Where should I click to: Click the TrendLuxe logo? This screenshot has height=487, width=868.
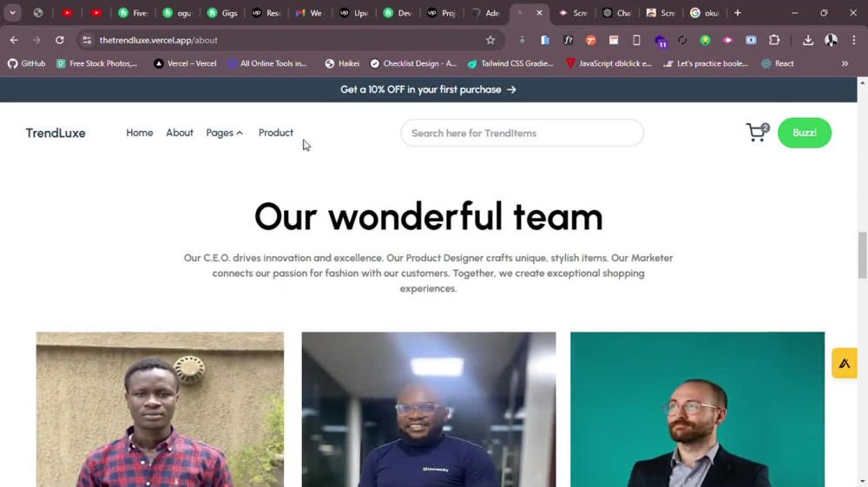[56, 133]
